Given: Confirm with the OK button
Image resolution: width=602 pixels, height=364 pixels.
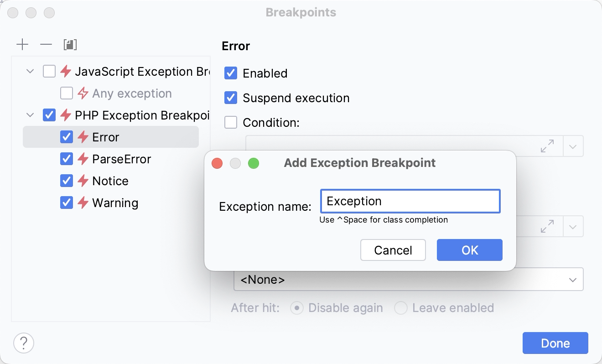Looking at the screenshot, I should [469, 250].
